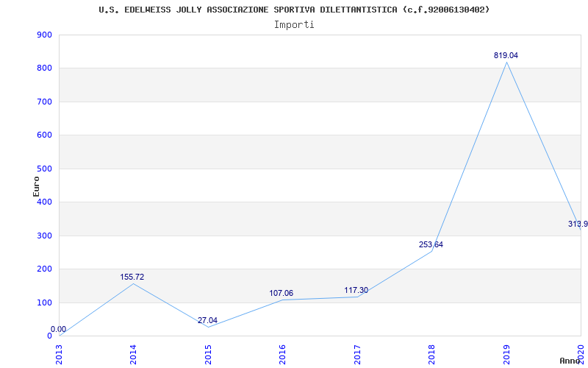
Task: Click the 900 value on Euro axis
Action: point(44,35)
